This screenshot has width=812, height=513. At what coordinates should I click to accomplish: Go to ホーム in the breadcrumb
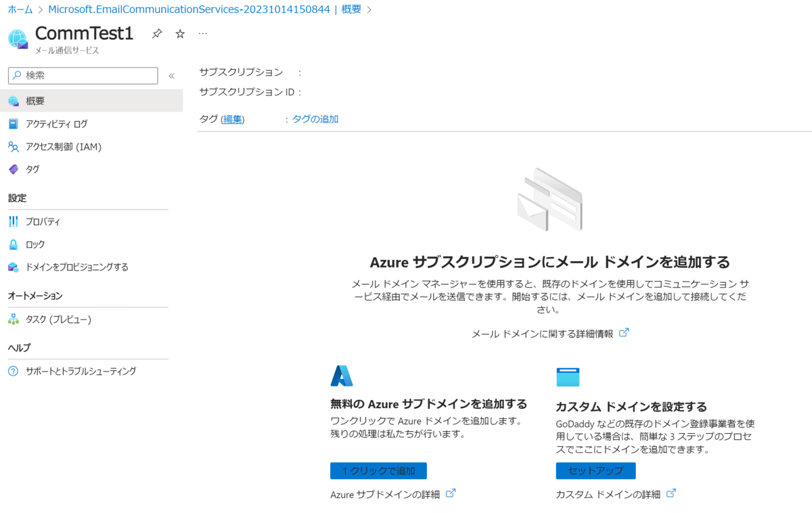click(20, 9)
